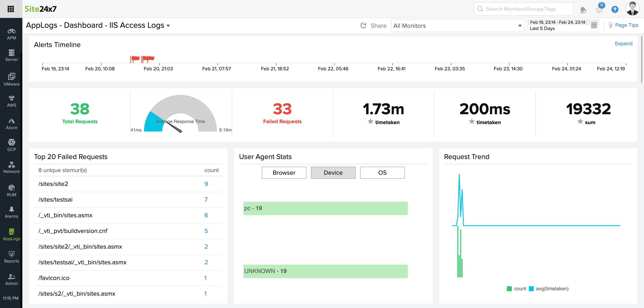Image resolution: width=644 pixels, height=308 pixels.
Task: Expand the AppLogs dashboard title dropdown
Action: point(168,25)
